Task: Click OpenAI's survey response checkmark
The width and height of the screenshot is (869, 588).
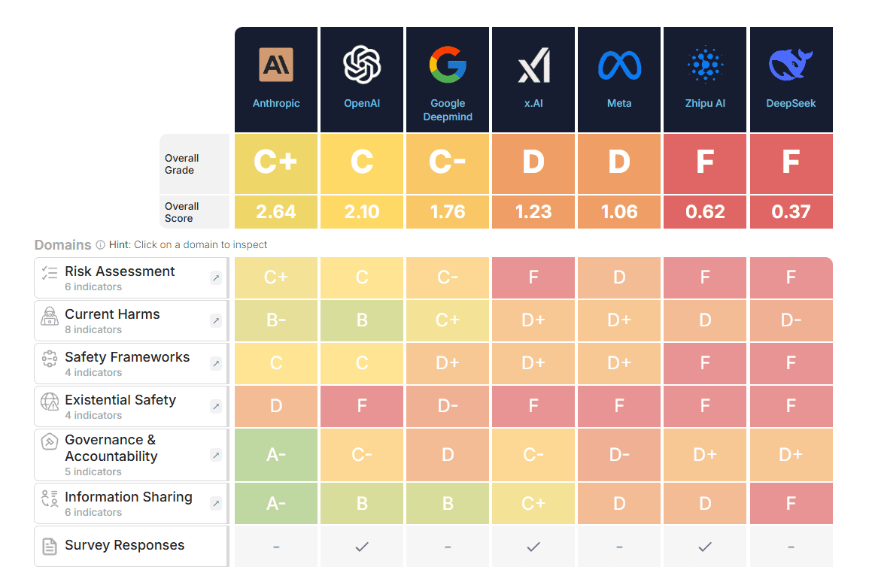Action: [x=362, y=547]
